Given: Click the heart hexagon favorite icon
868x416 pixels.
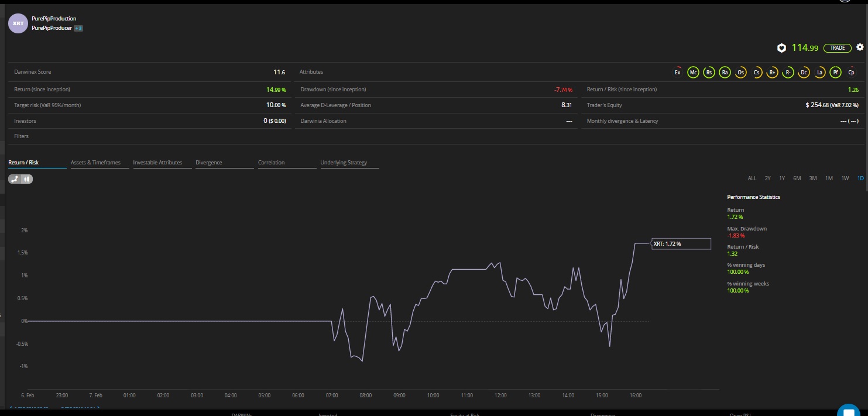Looking at the screenshot, I should tap(781, 48).
